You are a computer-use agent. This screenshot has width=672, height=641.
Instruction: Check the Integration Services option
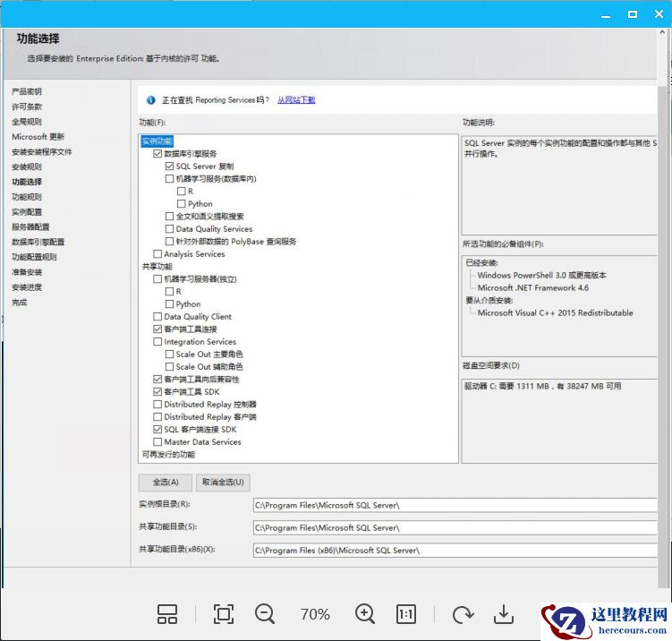(157, 342)
